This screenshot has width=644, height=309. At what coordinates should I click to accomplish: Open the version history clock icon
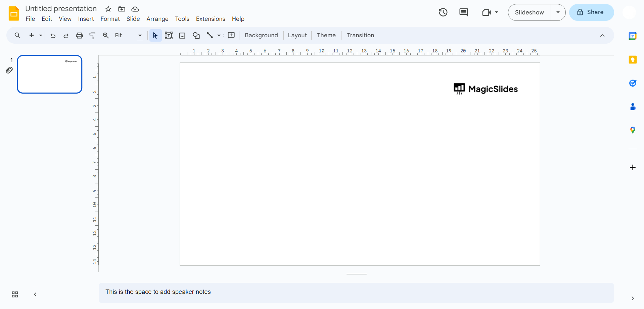pos(443,12)
